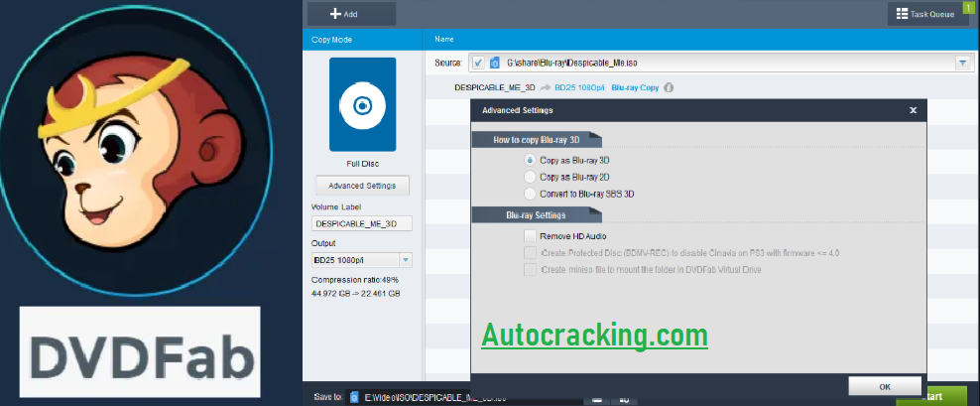Close the Advanced Settings dialog
Viewport: 980px width, 406px height.
914,110
